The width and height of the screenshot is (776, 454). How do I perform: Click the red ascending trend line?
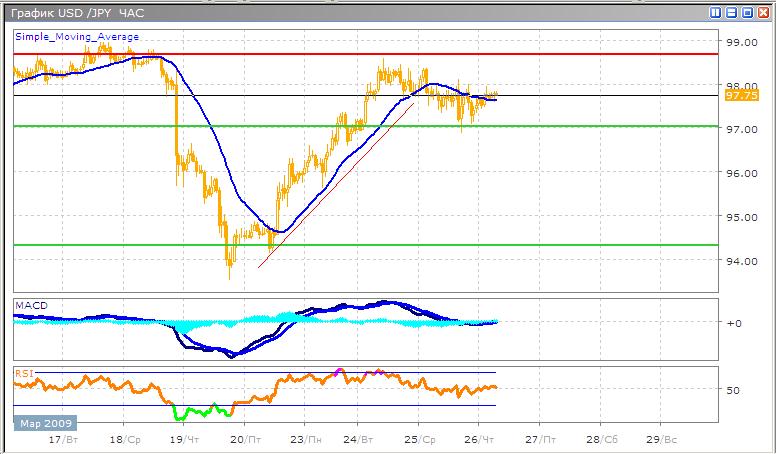click(330, 190)
